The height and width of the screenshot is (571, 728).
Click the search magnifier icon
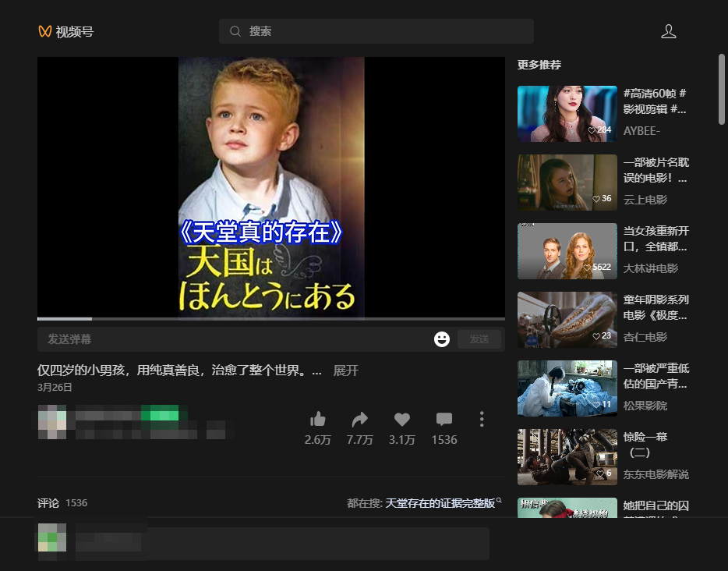235,31
